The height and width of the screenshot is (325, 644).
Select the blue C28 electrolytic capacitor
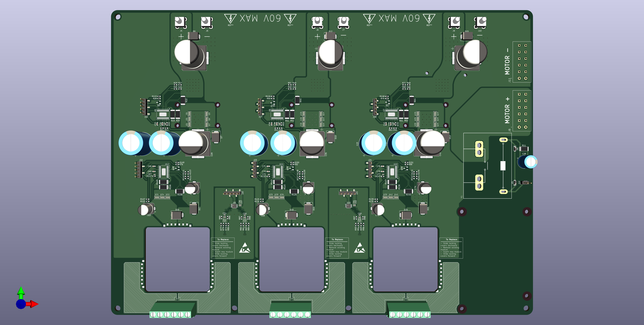(x=527, y=162)
